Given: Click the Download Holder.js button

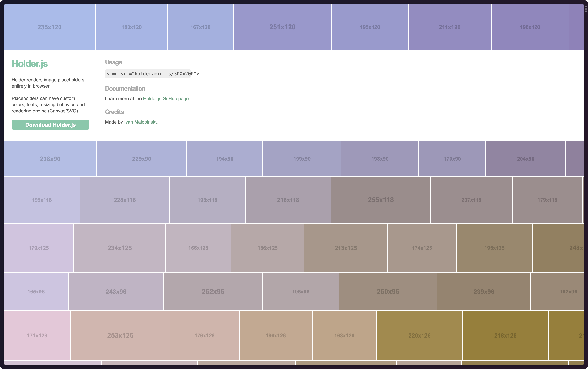Looking at the screenshot, I should coord(50,125).
